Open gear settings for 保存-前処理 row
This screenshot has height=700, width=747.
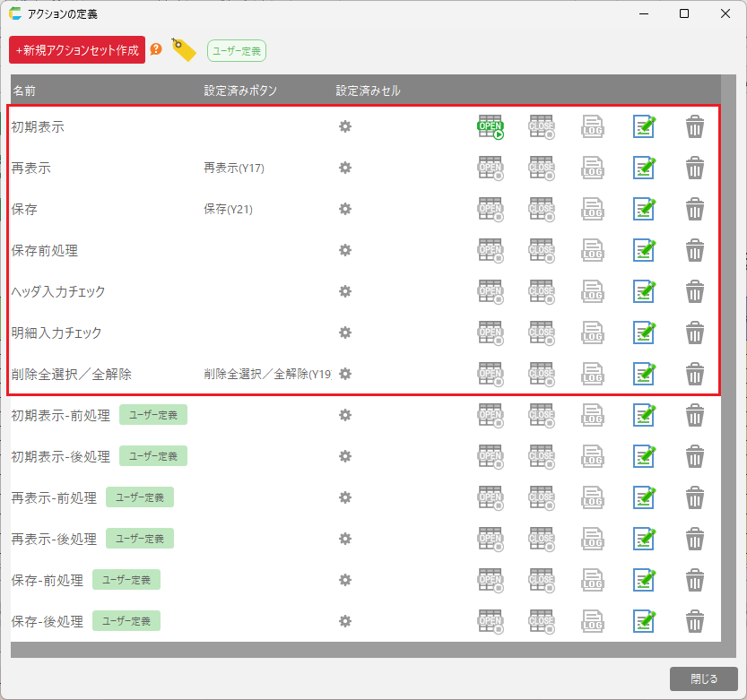click(344, 580)
